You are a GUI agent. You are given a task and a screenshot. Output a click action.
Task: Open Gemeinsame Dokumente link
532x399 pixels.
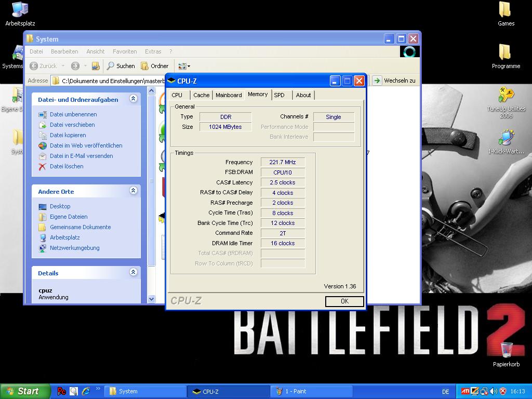coord(81,227)
